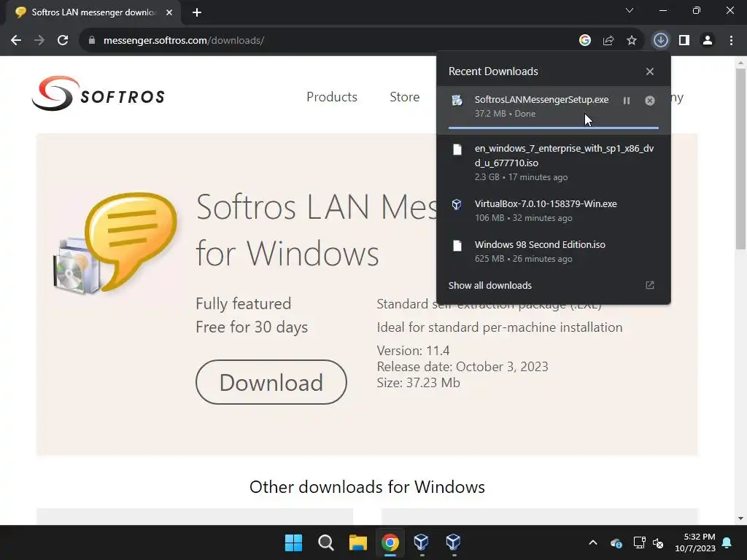Open a new browser tab

[x=197, y=12]
